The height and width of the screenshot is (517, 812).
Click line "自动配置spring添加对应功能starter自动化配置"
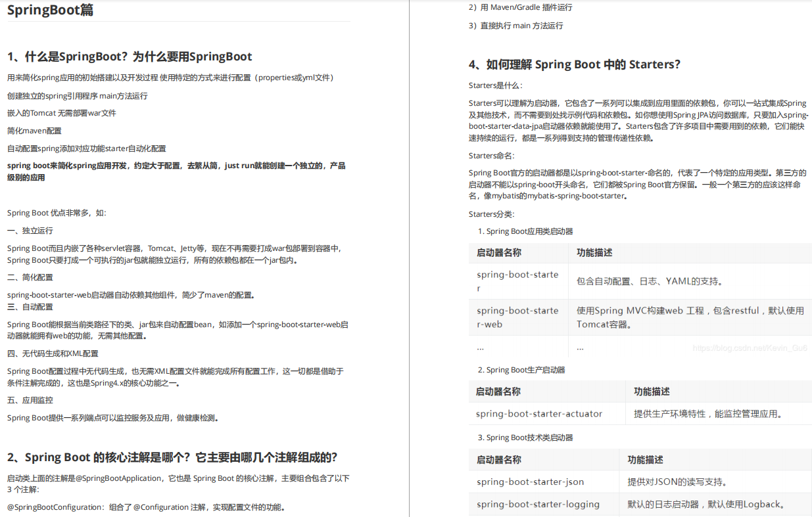(x=87, y=148)
